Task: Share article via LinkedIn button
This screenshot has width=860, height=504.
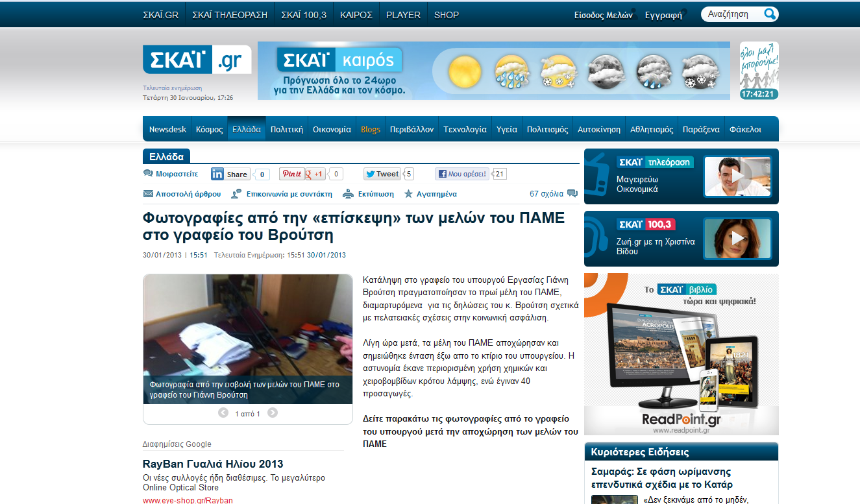Action: point(230,174)
